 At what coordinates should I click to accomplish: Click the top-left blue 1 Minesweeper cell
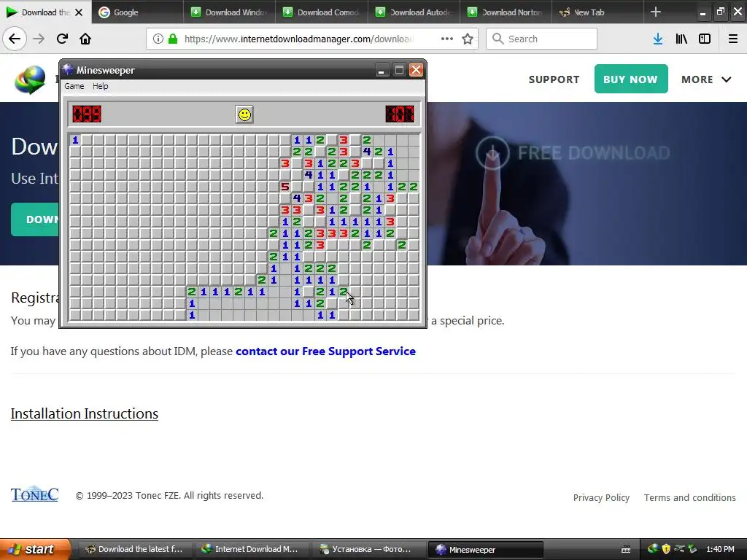coord(75,140)
